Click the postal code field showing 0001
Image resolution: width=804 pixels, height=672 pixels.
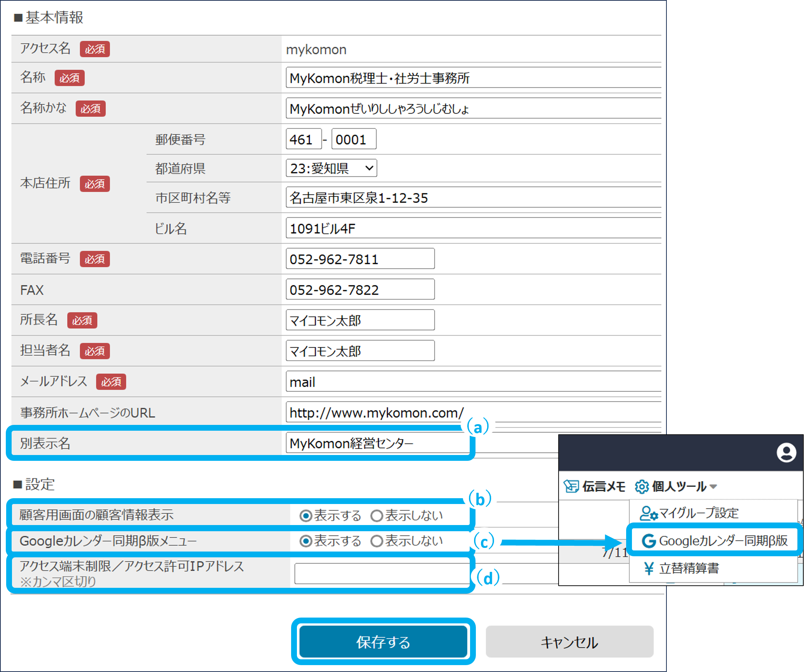[x=354, y=139]
